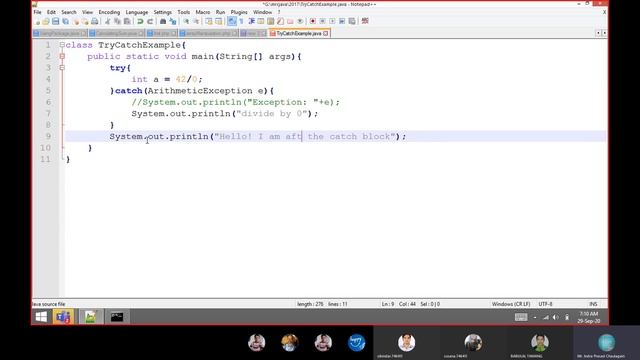Click the Print toolbar icon
640x360 pixels.
(95, 21)
